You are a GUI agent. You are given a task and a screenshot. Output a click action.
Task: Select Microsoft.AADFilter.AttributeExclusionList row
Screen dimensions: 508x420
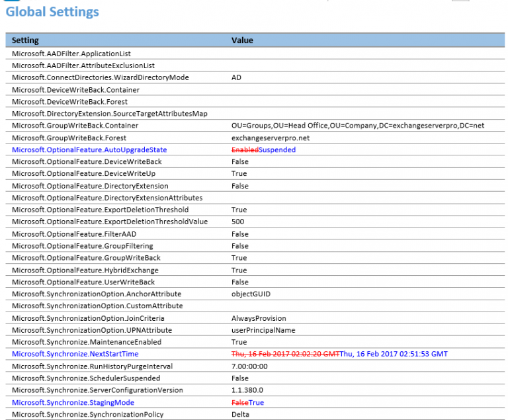click(255, 65)
